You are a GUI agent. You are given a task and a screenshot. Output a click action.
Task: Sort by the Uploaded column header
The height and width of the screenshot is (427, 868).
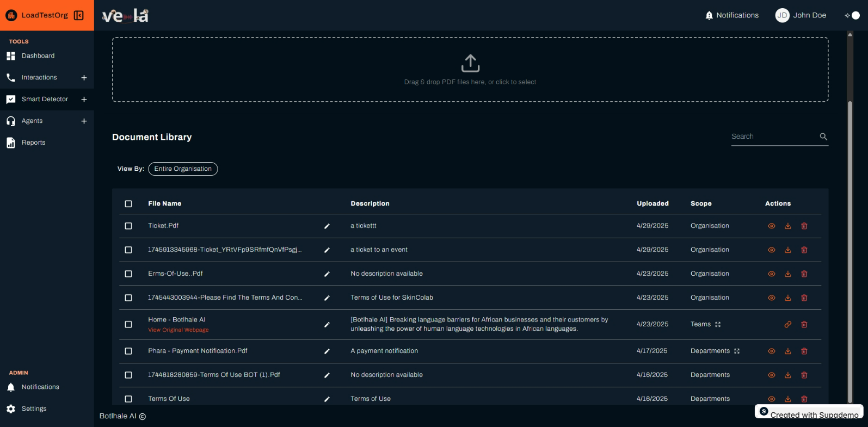[x=652, y=203]
